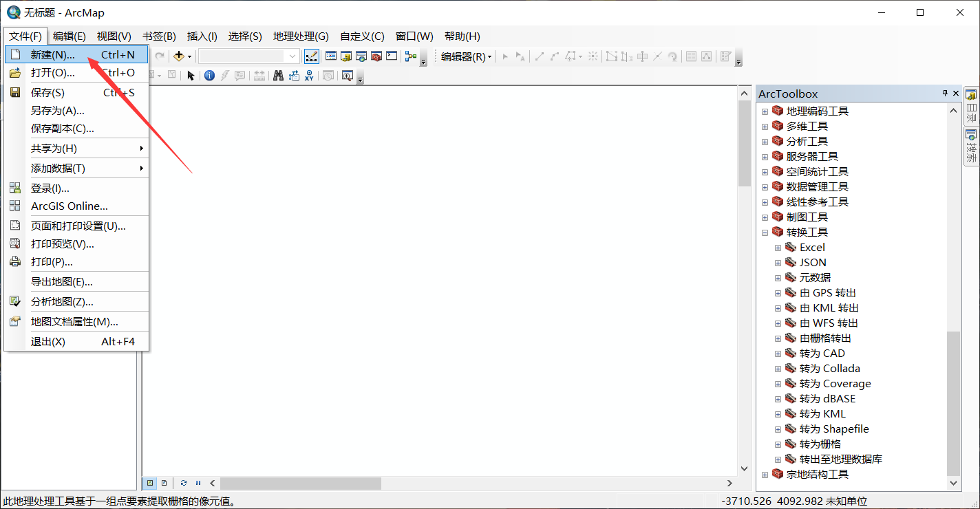Open the map scale combo box

[249, 56]
